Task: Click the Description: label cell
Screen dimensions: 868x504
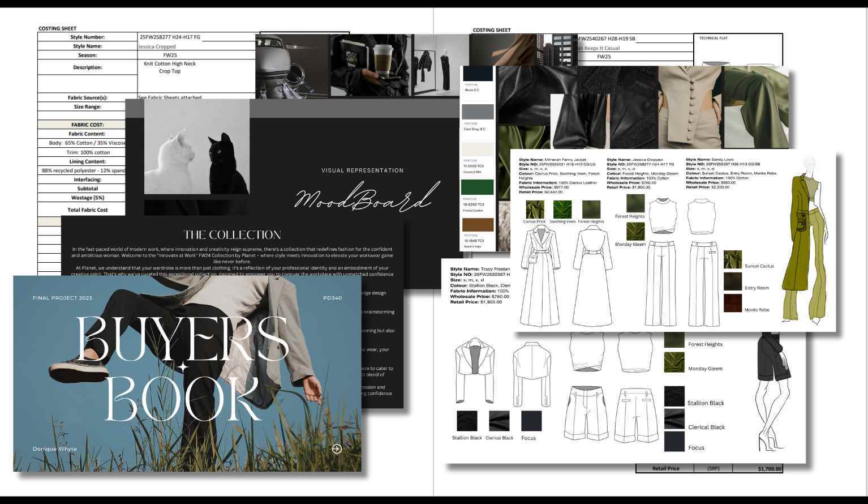Action: click(88, 67)
